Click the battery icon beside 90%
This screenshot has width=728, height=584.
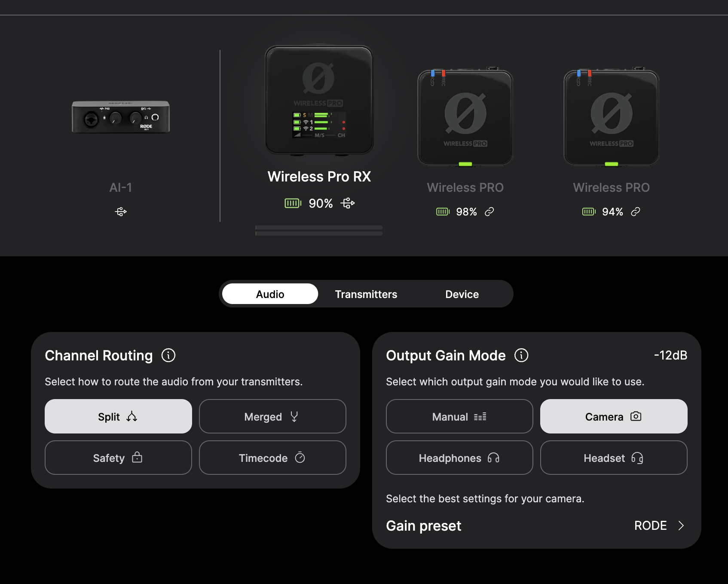293,203
